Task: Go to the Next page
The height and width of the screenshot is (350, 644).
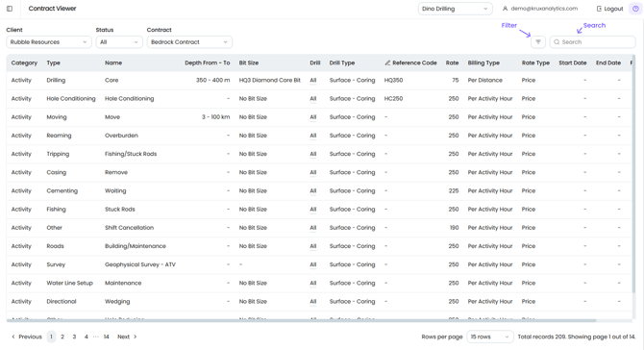Action: coord(127,337)
